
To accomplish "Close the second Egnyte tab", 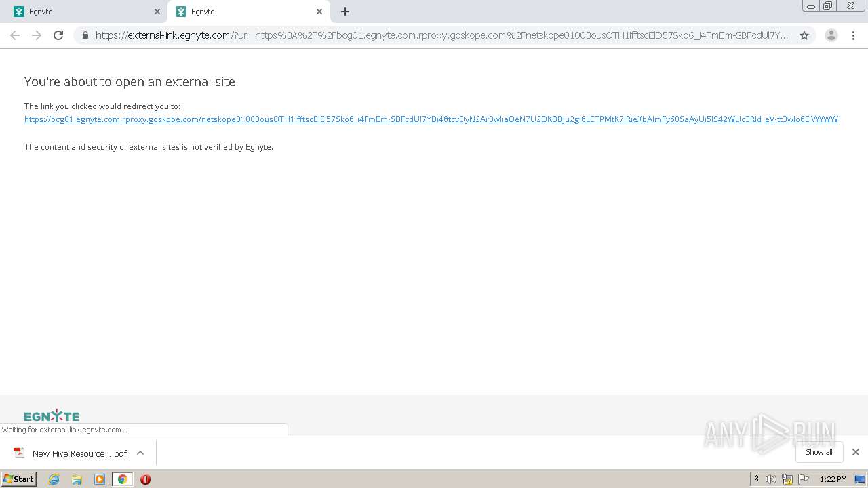I will coord(319,12).
